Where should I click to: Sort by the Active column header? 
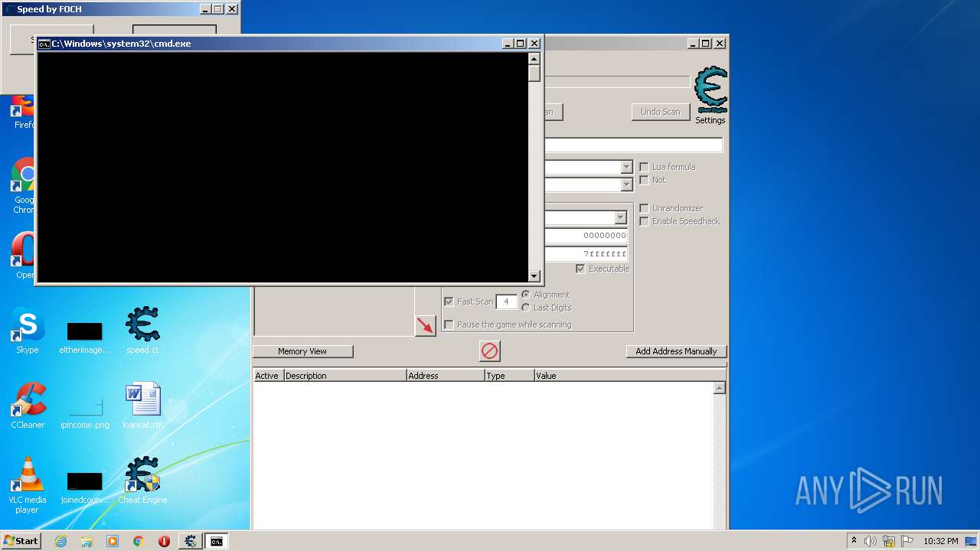click(268, 376)
